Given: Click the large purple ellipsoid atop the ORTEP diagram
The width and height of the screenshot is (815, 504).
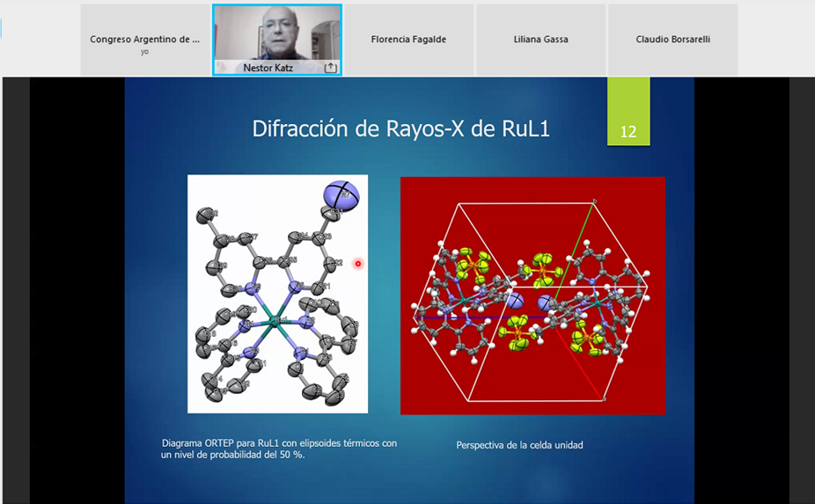Looking at the screenshot, I should click(x=341, y=196).
